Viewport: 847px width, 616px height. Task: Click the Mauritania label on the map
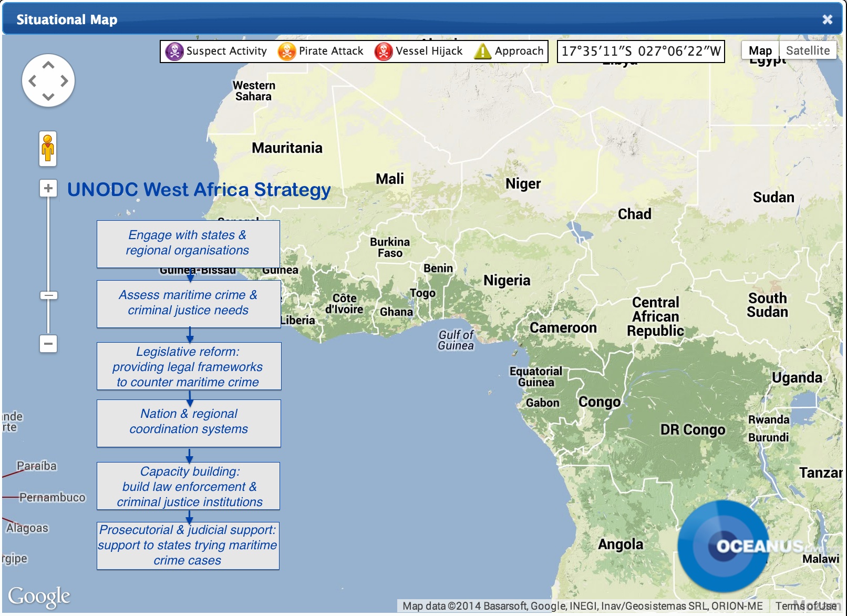[x=287, y=148]
